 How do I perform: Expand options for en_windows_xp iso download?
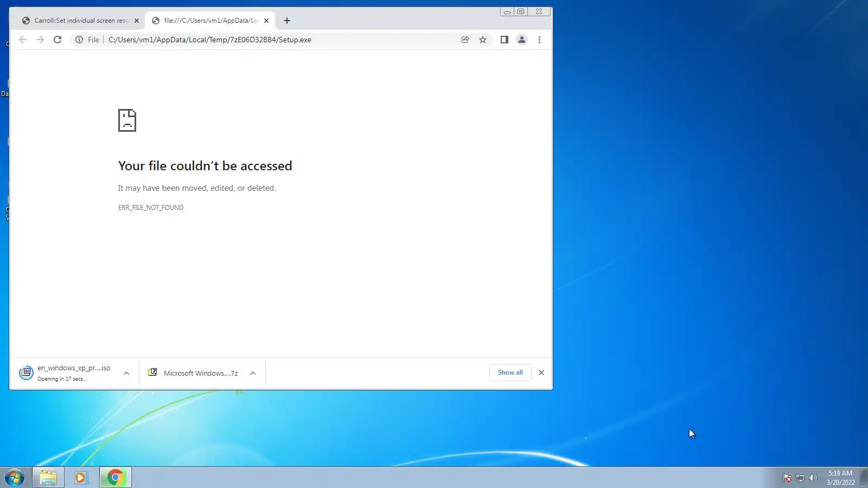coord(126,373)
